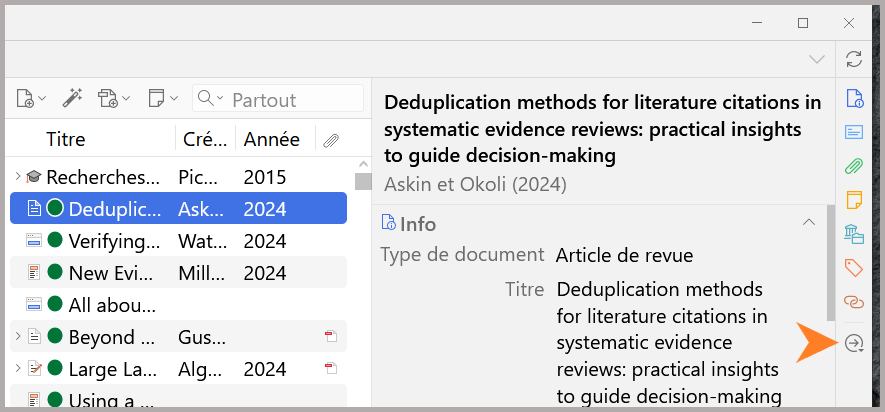Click the item pane vertical scrollbar
The image size is (885, 412).
pyautogui.click(x=831, y=262)
